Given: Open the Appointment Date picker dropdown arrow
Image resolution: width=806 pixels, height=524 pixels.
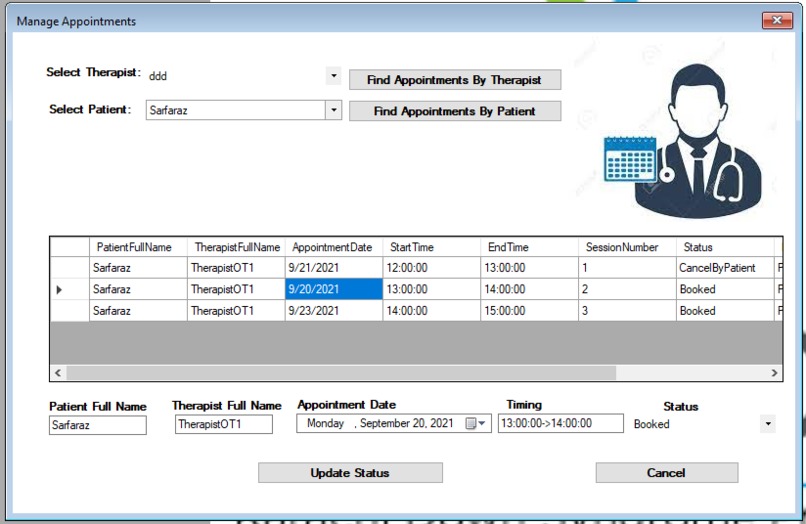Looking at the screenshot, I should (482, 423).
